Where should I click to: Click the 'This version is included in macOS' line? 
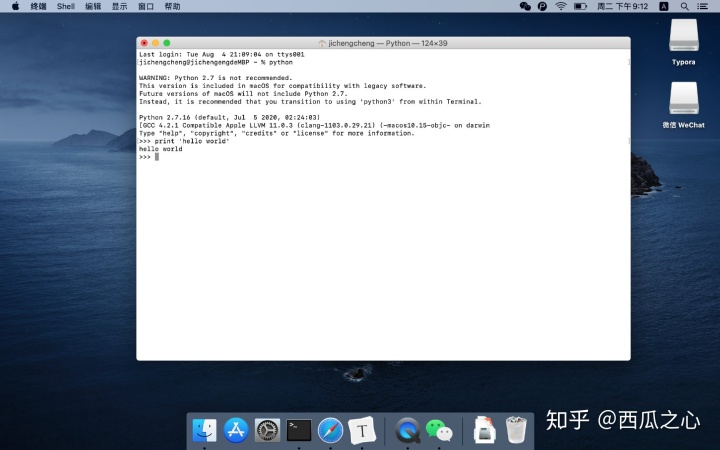pos(282,86)
